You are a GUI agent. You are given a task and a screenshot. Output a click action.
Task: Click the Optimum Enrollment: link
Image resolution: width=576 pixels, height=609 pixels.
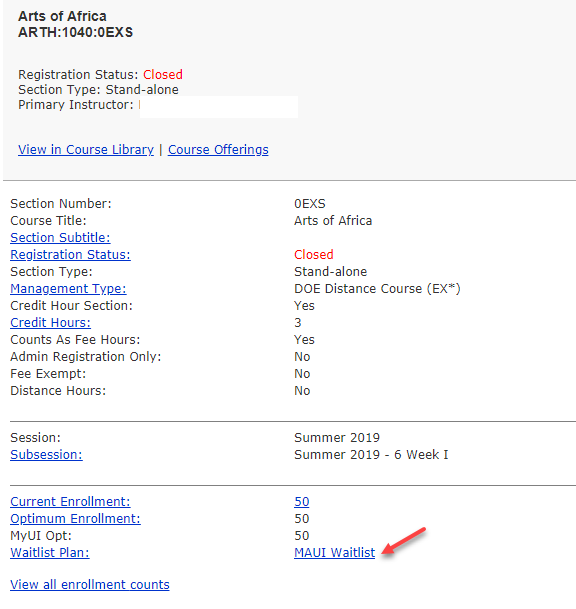(x=75, y=519)
